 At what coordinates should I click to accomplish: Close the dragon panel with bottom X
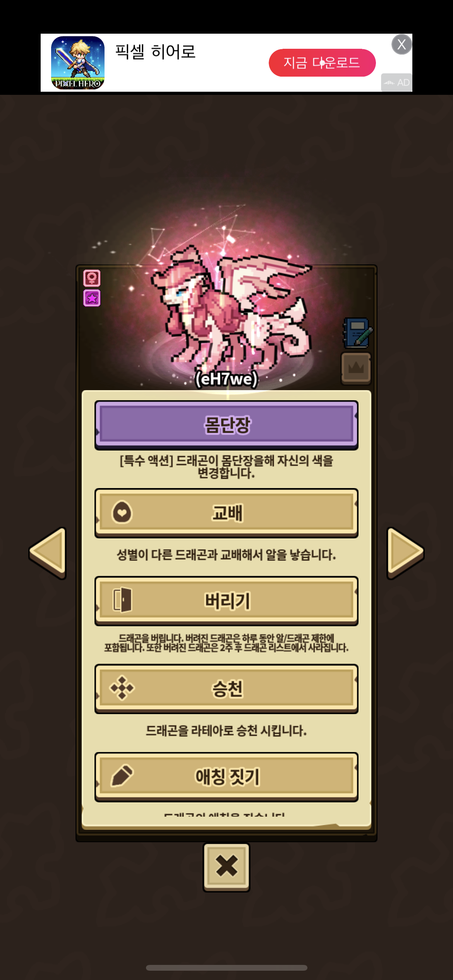tap(226, 867)
